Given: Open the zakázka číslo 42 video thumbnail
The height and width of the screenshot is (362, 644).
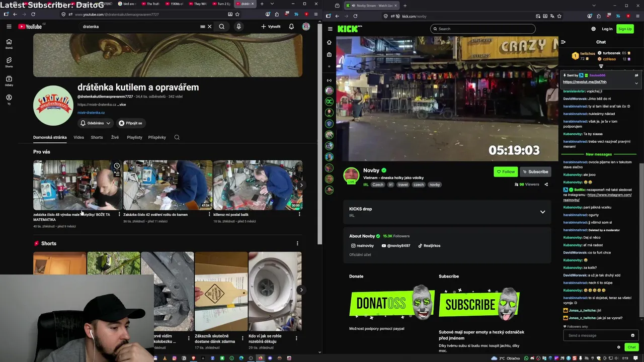Looking at the screenshot, I should 168,185.
